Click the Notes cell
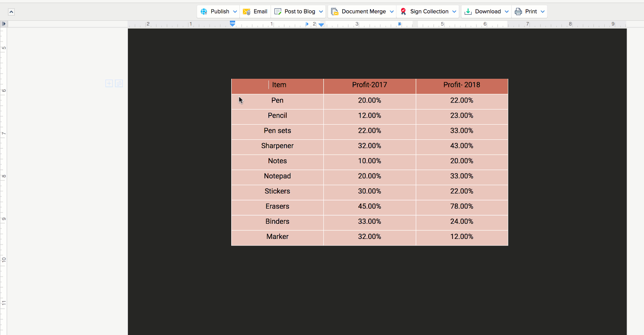644x335 pixels. pyautogui.click(x=277, y=162)
